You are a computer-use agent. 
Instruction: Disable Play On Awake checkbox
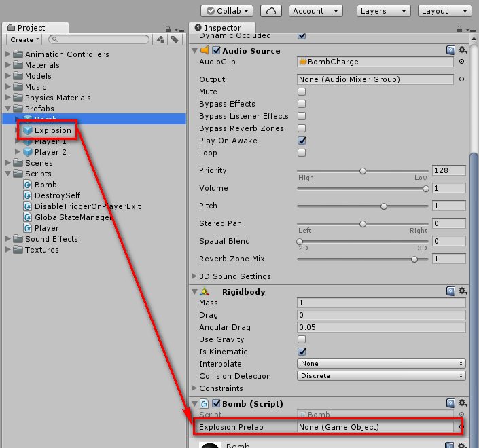[x=302, y=141]
